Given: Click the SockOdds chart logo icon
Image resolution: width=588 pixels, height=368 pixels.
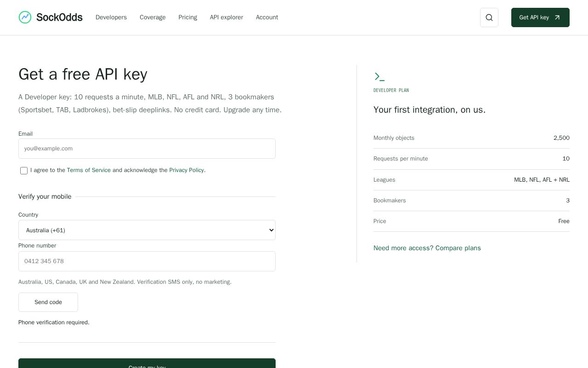Looking at the screenshot, I should pos(25,17).
